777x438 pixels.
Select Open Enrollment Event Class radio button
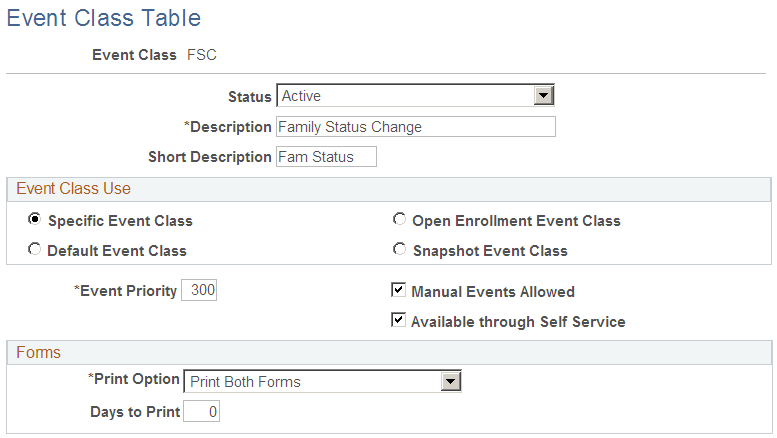[x=400, y=220]
